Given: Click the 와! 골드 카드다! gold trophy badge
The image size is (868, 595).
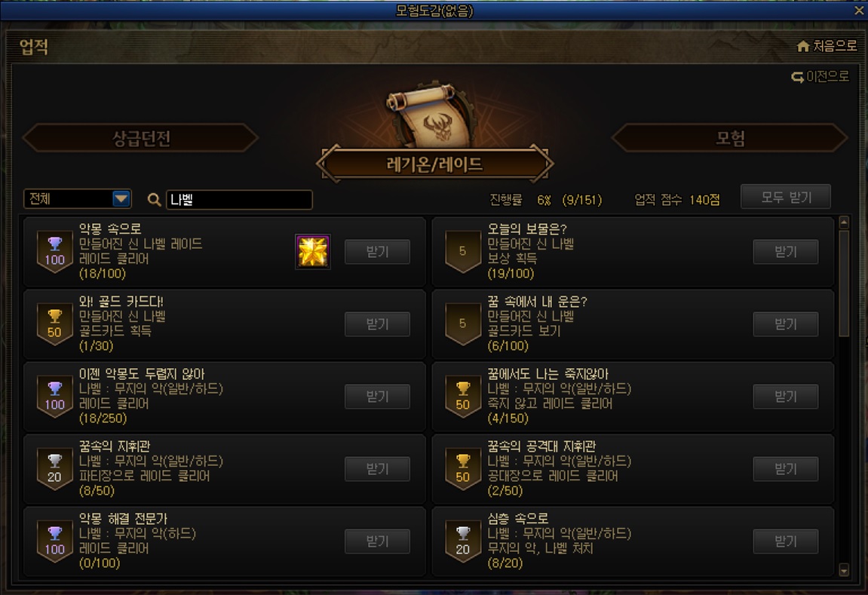Looking at the screenshot, I should coord(54,324).
